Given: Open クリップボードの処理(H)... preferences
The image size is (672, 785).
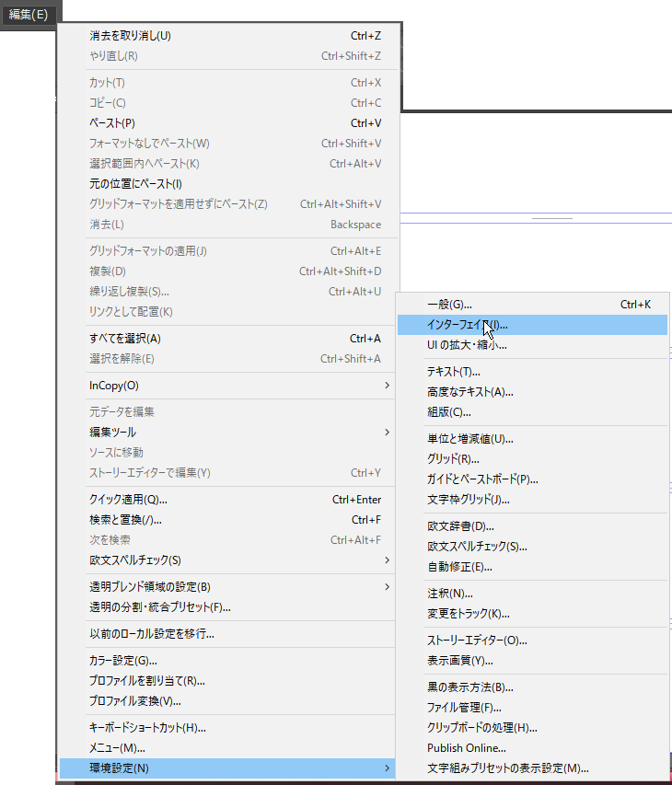Looking at the screenshot, I should [x=533, y=728].
